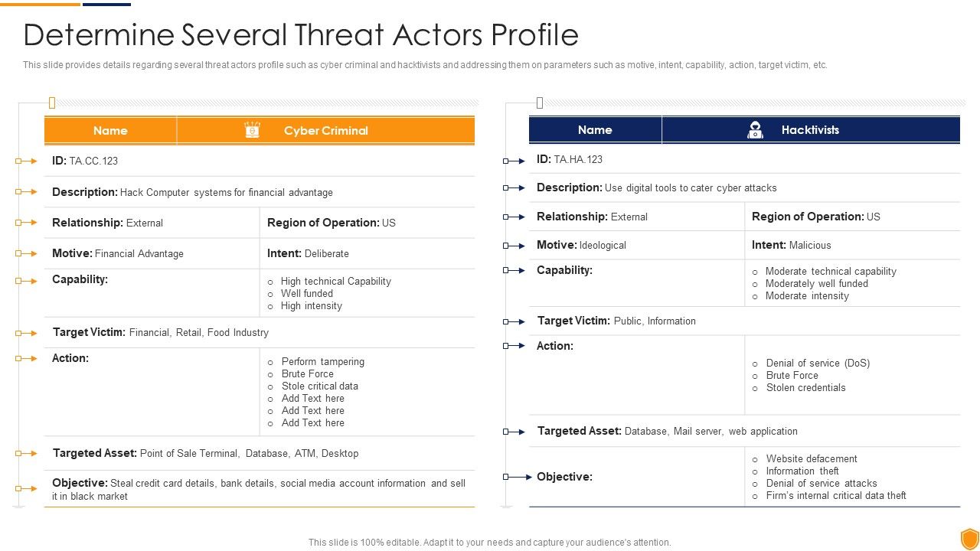Click orange arrow beside Motive: Financial Advantage
Image resolution: width=980 pixels, height=551 pixels.
coord(26,253)
